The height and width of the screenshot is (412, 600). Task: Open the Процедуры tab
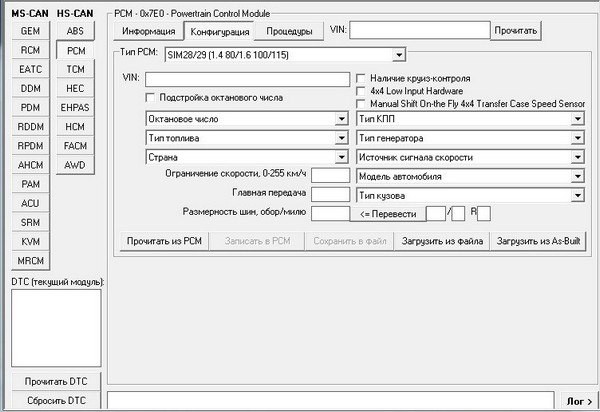coord(289,31)
